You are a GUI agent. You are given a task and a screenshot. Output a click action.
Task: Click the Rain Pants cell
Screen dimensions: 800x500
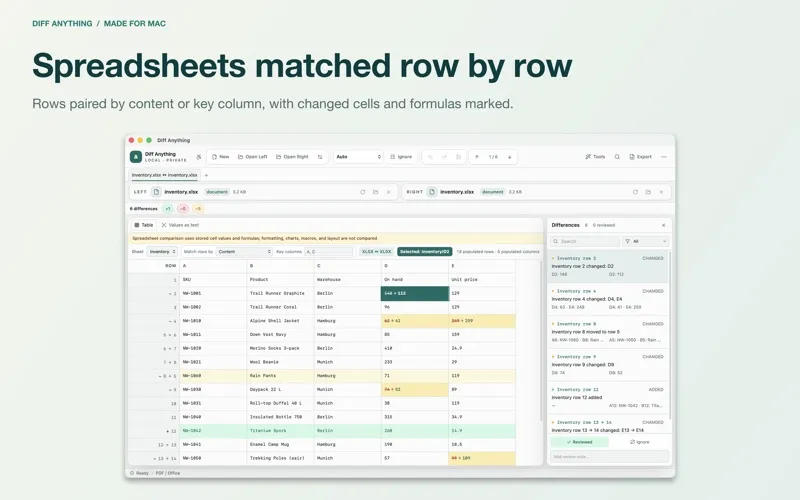tap(280, 376)
